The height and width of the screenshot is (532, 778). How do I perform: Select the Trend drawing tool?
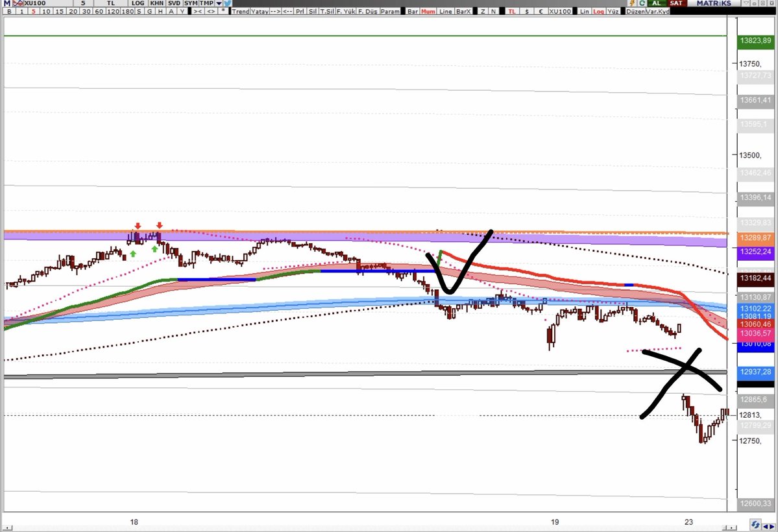point(241,11)
